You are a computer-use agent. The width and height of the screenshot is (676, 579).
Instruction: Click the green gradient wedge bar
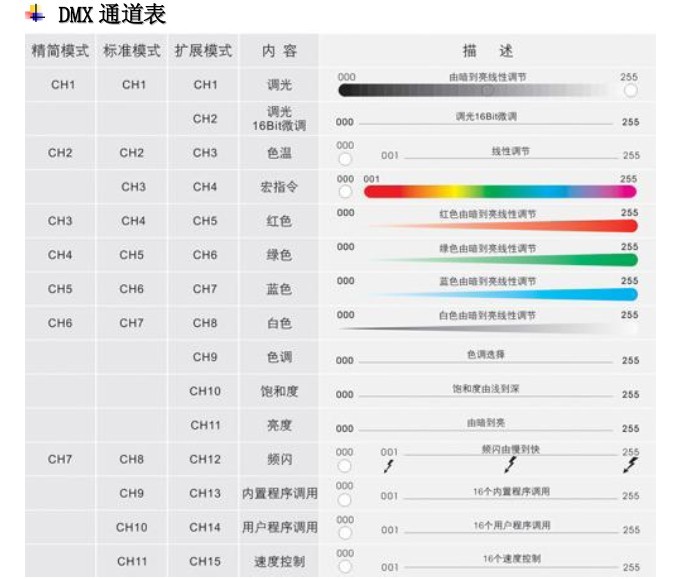coord(502,260)
